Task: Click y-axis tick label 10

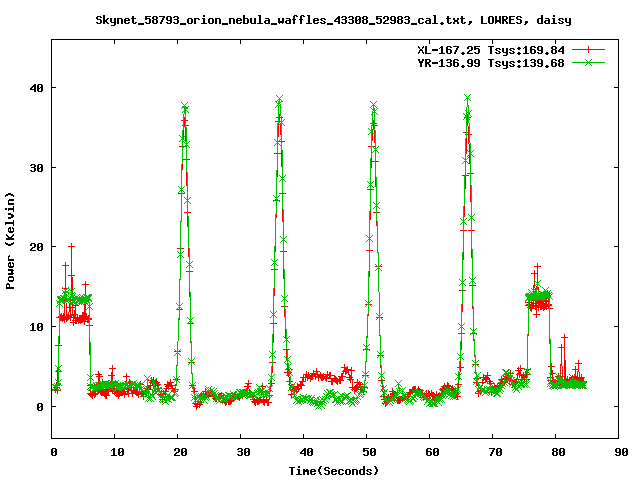Action: (x=37, y=327)
